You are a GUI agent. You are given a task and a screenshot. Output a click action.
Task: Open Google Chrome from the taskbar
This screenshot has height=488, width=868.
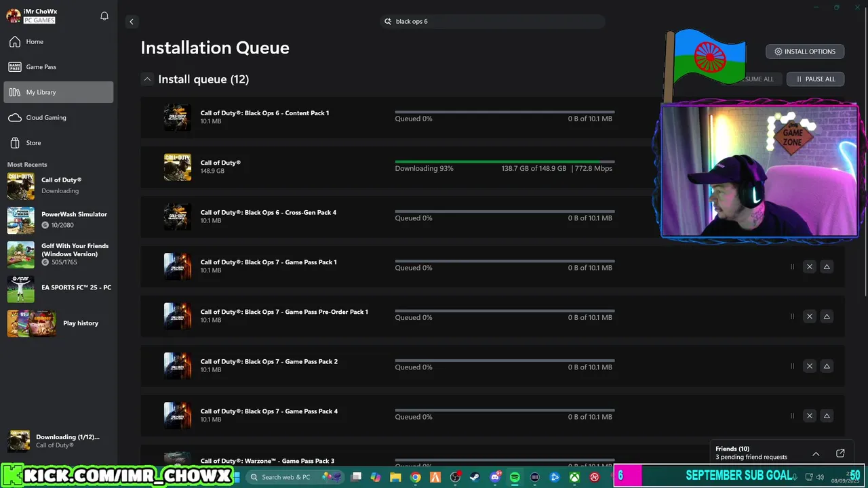tap(416, 477)
